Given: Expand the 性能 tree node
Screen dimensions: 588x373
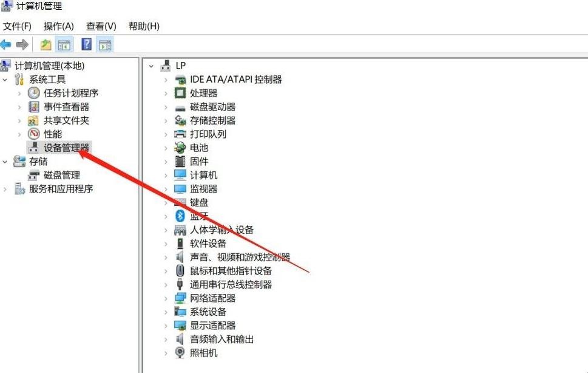Looking at the screenshot, I should coord(19,134).
